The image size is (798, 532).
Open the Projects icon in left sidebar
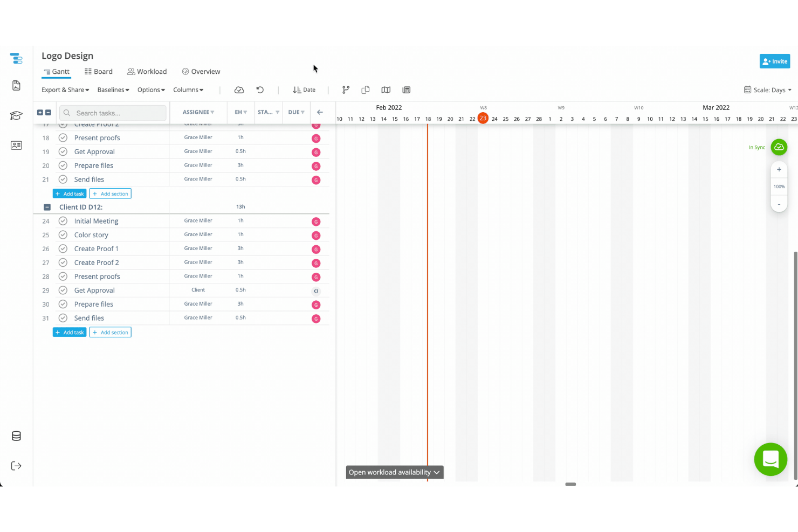[x=16, y=58]
